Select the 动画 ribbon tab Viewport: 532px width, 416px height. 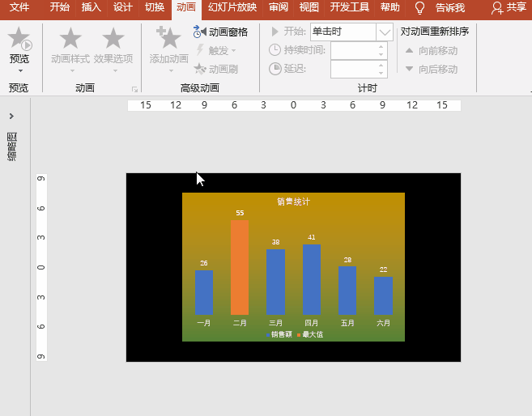coord(186,7)
